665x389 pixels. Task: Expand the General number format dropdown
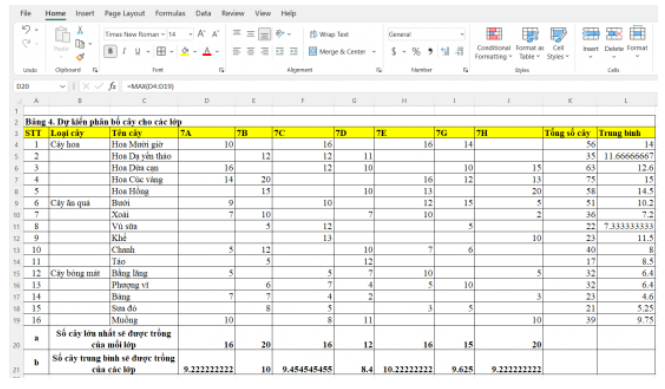click(462, 34)
